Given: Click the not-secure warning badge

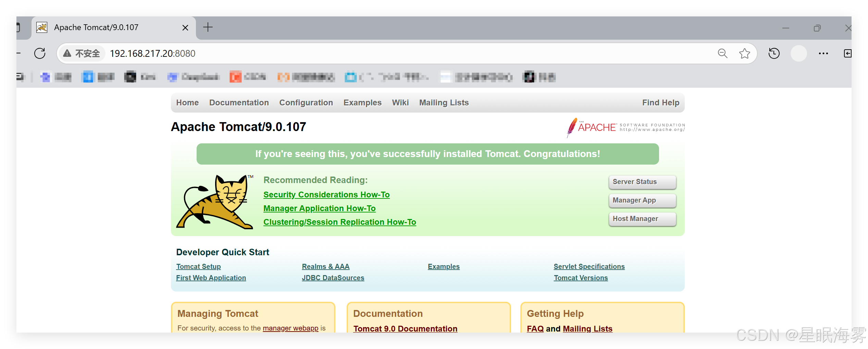Looking at the screenshot, I should click(82, 53).
